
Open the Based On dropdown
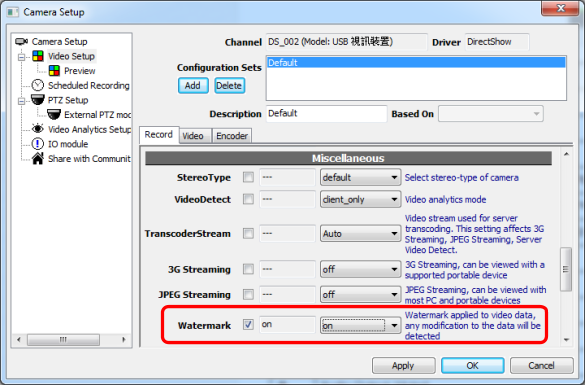coord(491,114)
